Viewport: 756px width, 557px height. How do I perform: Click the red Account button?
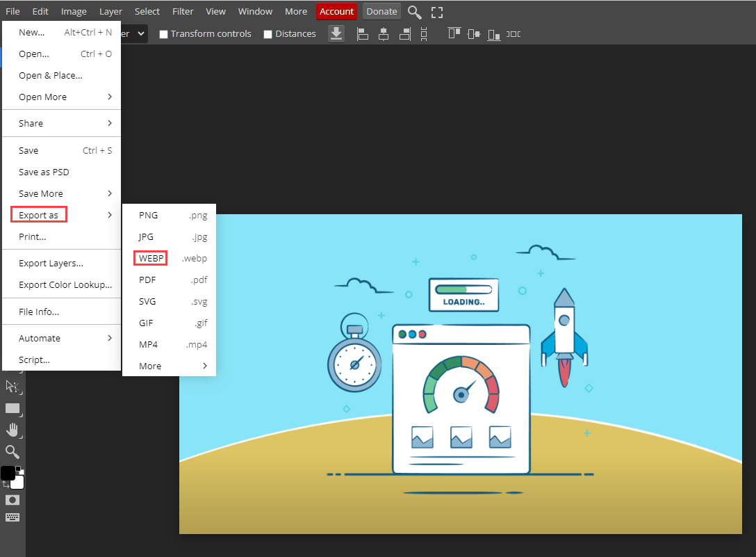tap(336, 11)
